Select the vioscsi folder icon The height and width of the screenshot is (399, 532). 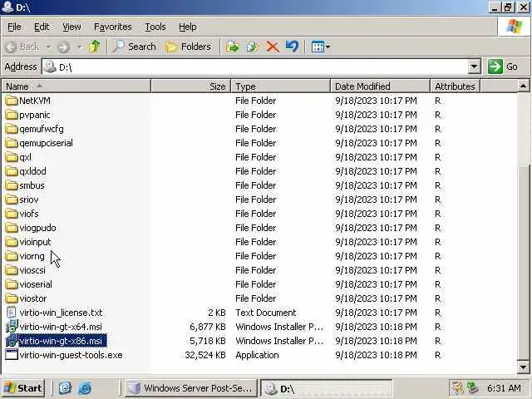coord(12,270)
